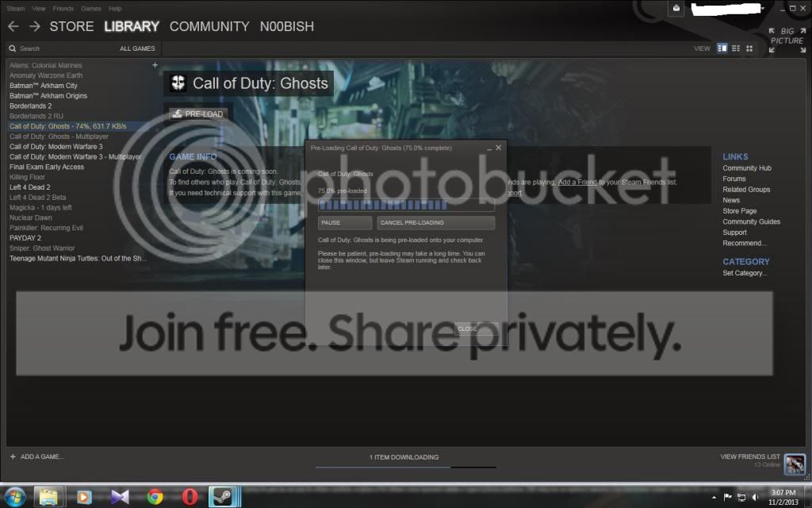Viewport: 812px width, 508px height.
Task: Select Teenage Mutant Ninja Turtles game
Action: (x=78, y=258)
